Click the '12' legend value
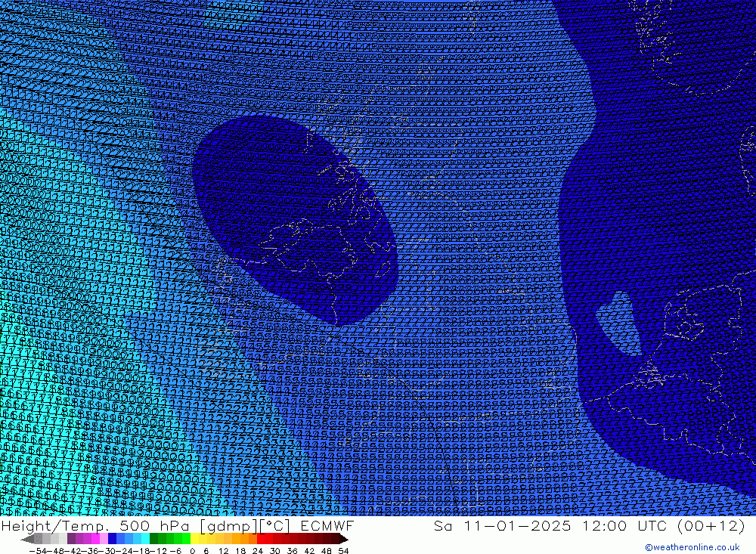Image resolution: width=756 pixels, height=554 pixels. click(223, 551)
